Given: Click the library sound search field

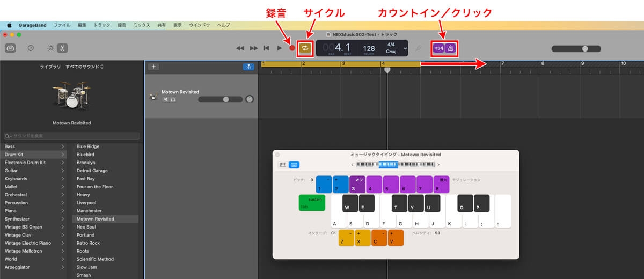Looking at the screenshot, I should click(x=71, y=136).
